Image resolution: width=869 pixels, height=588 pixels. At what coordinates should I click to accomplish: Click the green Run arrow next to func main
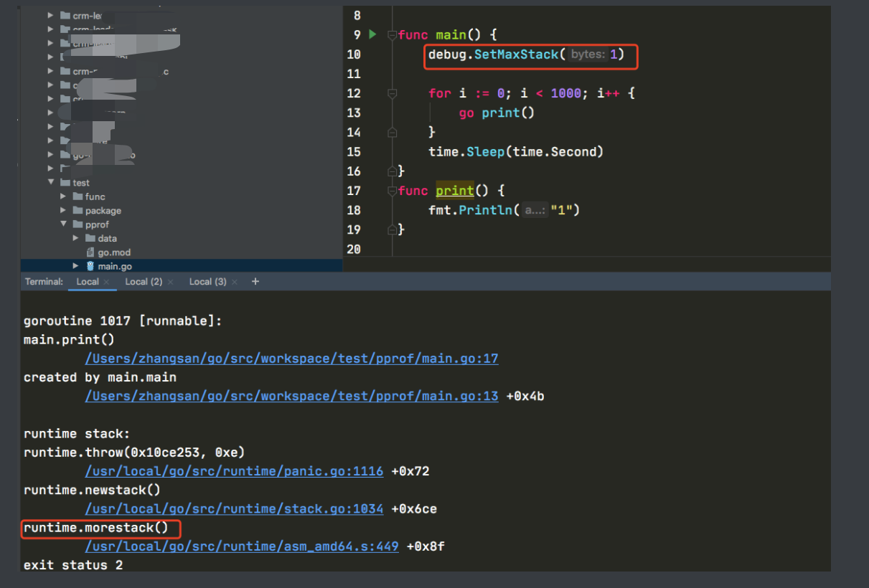pos(373,34)
